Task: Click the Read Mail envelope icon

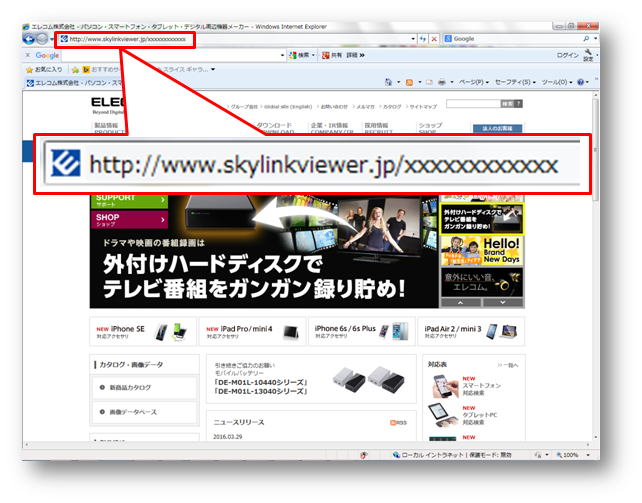Action: tap(429, 82)
